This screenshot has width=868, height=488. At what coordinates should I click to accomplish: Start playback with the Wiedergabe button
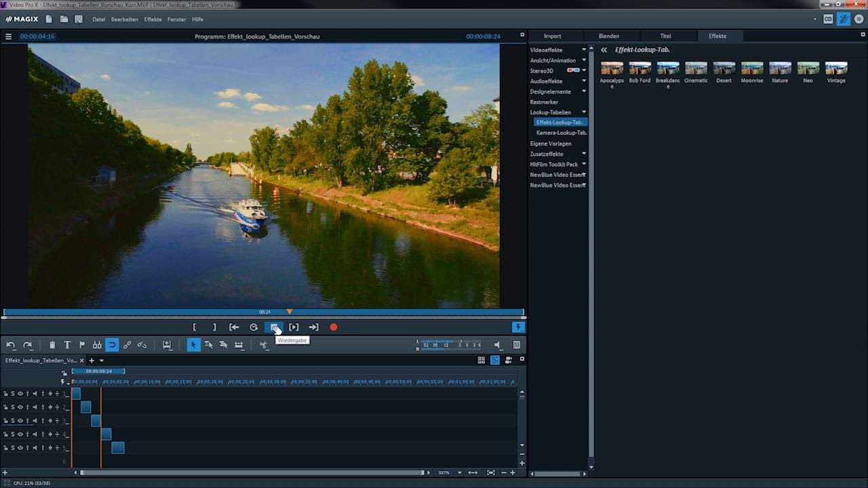pyautogui.click(x=274, y=327)
